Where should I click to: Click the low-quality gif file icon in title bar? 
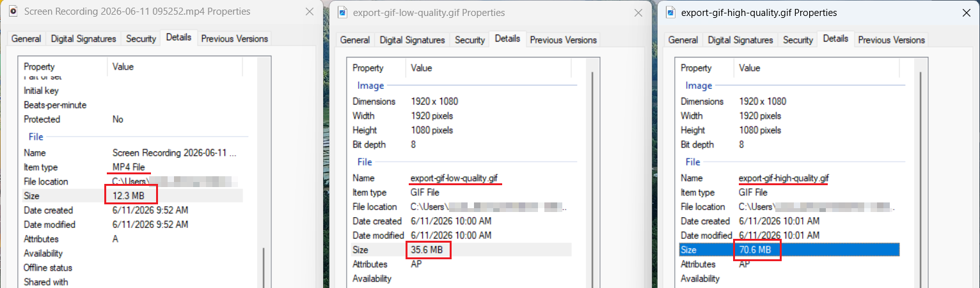click(342, 12)
